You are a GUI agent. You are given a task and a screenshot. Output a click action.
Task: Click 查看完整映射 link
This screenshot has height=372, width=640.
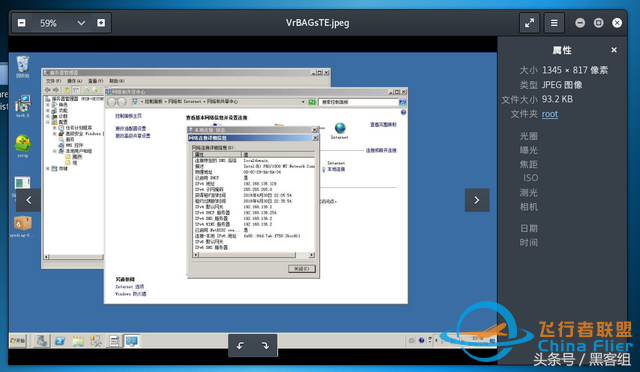[383, 125]
